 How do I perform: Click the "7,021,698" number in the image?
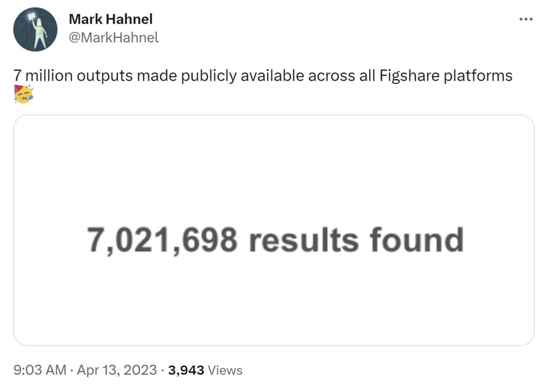[x=162, y=240]
